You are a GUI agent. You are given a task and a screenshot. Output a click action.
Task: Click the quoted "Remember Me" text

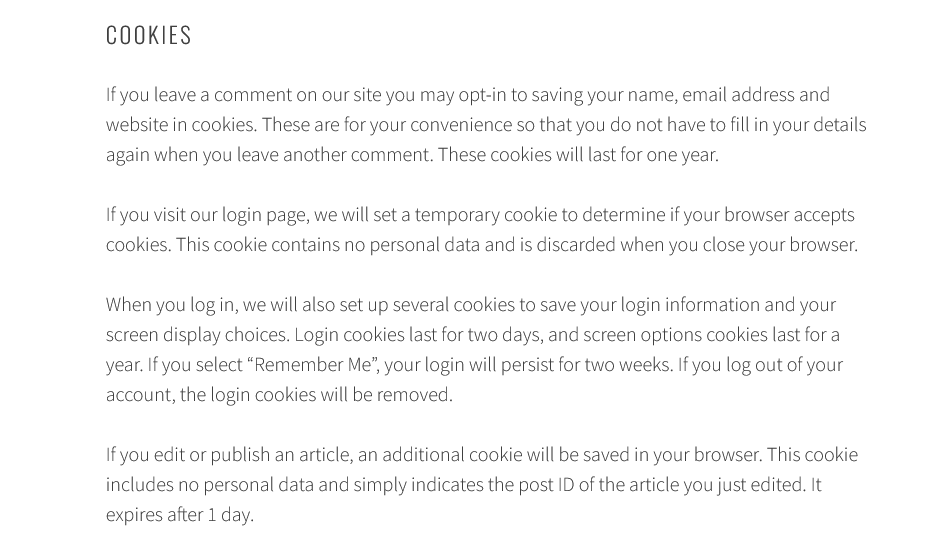[314, 365]
